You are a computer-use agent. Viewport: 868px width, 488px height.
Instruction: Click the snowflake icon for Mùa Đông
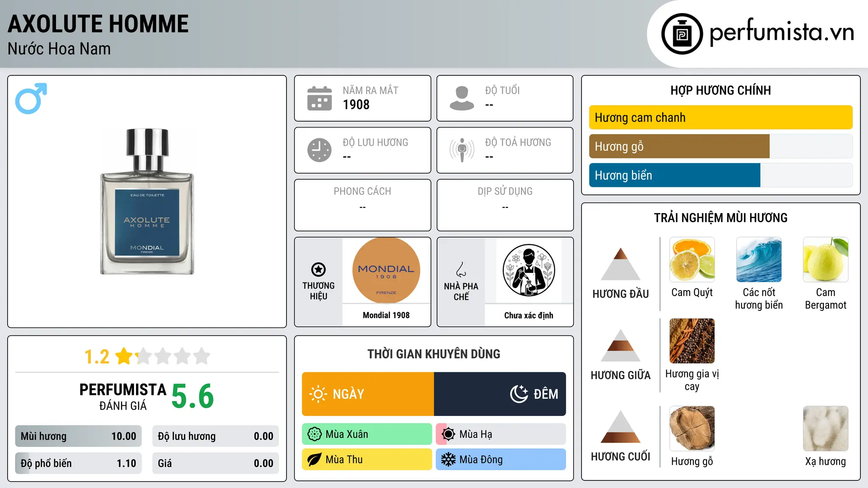coord(448,460)
